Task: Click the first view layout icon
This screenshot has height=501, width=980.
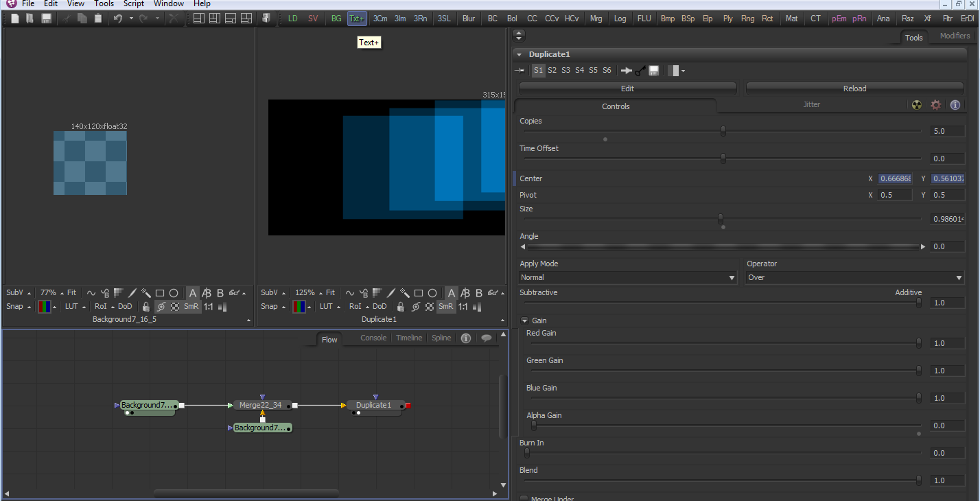Action: (x=198, y=19)
